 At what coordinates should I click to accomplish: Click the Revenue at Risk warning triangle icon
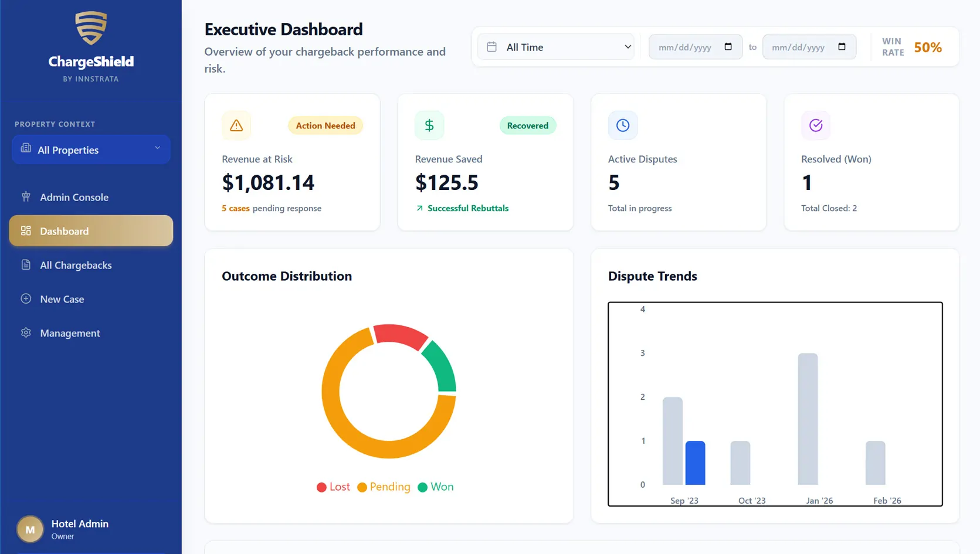tap(236, 125)
